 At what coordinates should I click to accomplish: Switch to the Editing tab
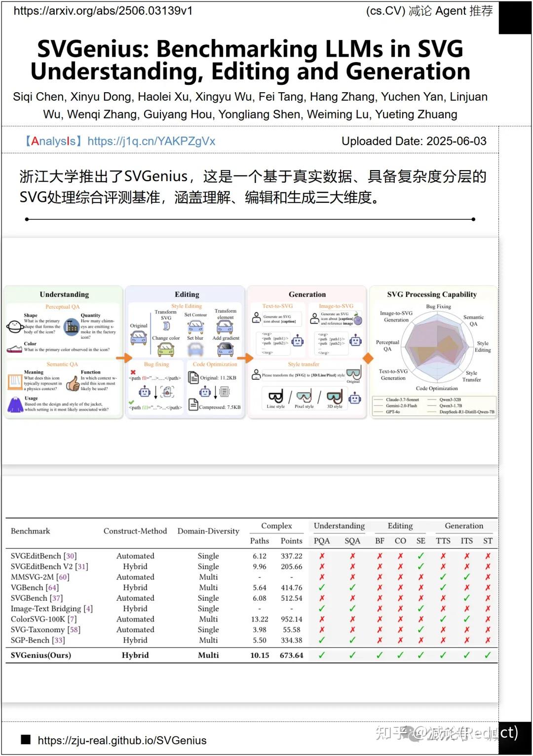(x=187, y=294)
